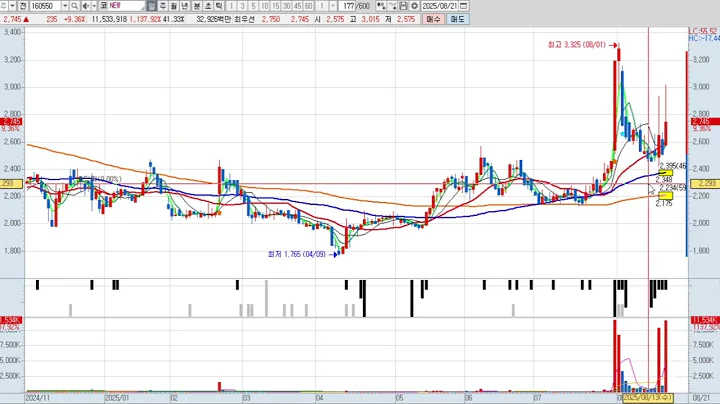The height and width of the screenshot is (404, 720).
Task: Click the speaker sound alert icon
Action: point(86,6)
